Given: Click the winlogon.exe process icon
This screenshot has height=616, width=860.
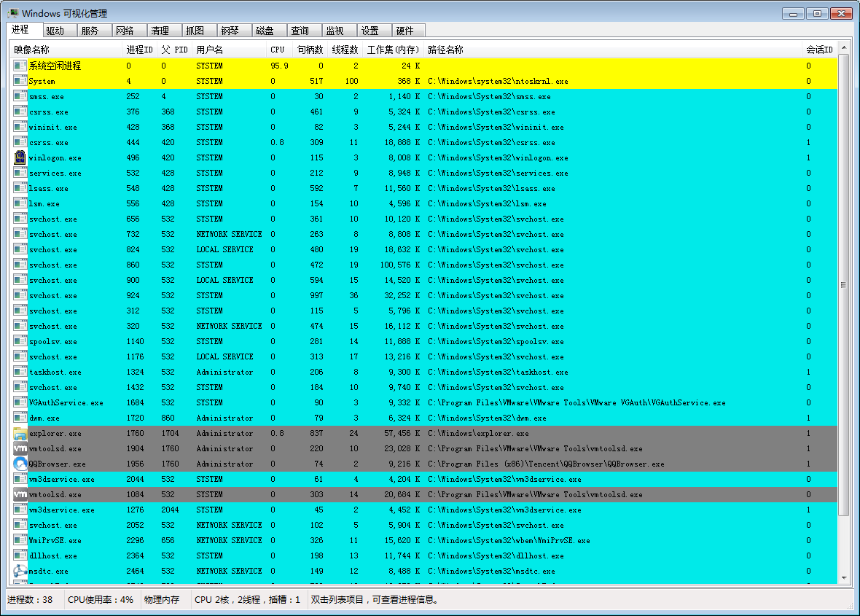Looking at the screenshot, I should tap(20, 157).
